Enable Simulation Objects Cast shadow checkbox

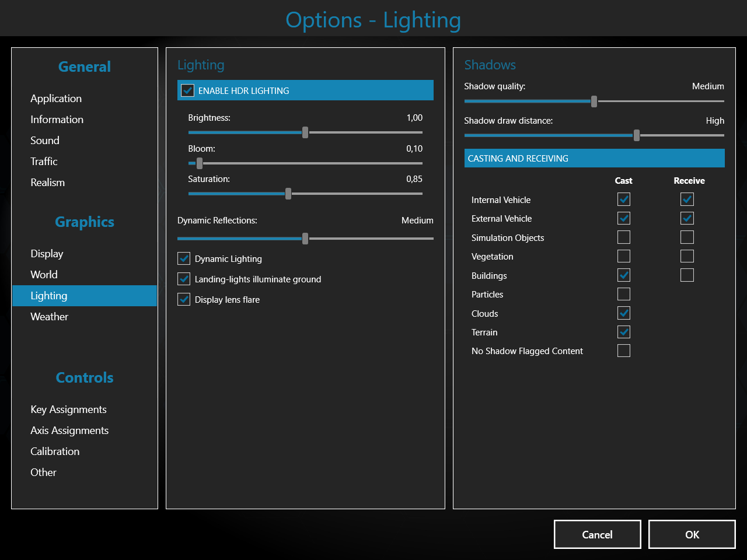(624, 237)
